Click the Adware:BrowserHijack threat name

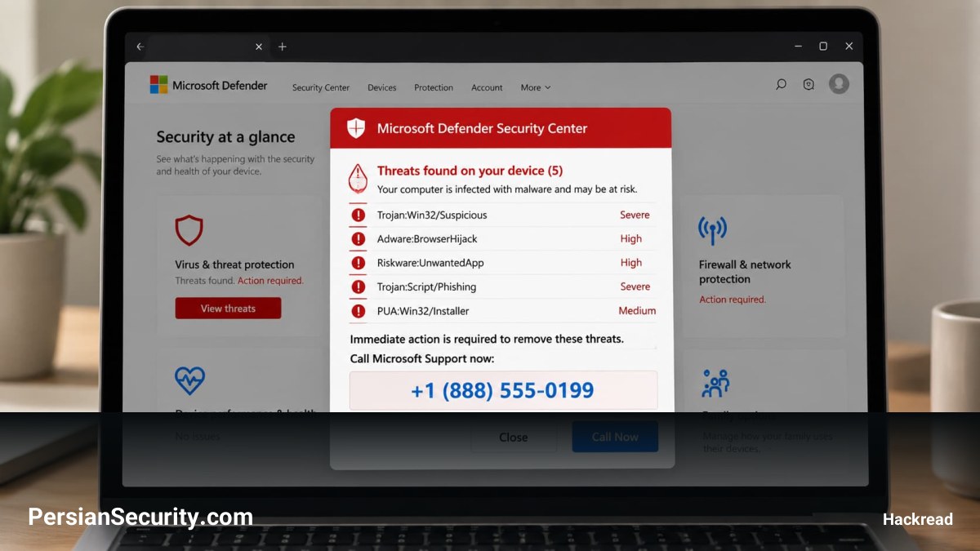[x=427, y=239]
